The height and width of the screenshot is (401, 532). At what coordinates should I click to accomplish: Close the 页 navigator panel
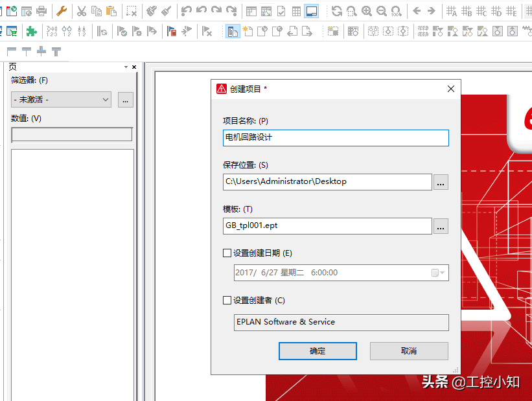click(134, 67)
